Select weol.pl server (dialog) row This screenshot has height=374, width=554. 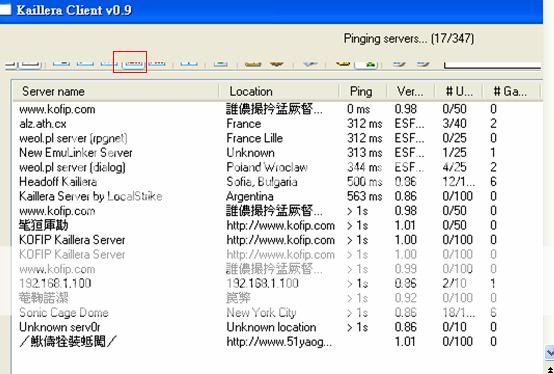point(72,167)
